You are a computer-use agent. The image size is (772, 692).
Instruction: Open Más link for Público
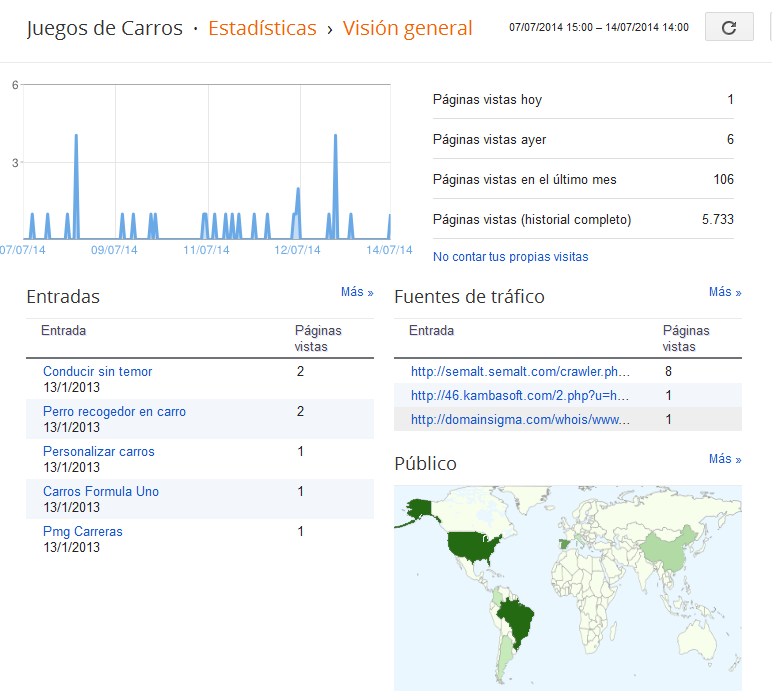tap(725, 459)
